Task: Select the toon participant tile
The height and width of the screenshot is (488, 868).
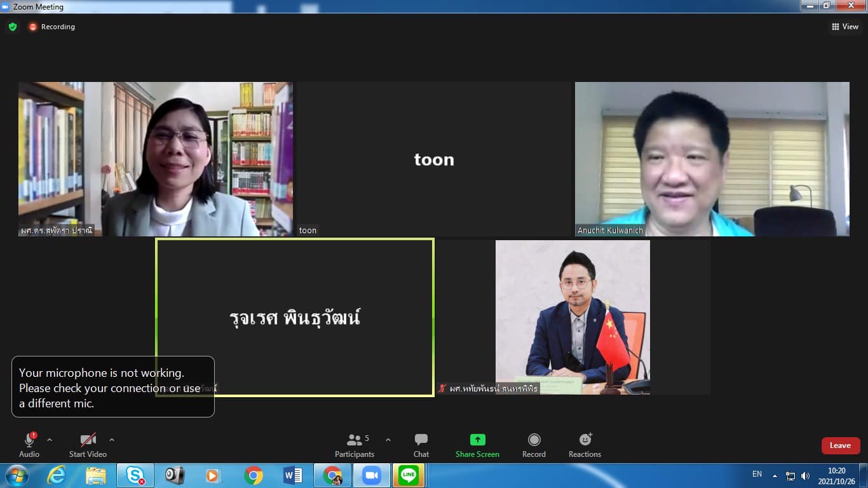Action: tap(434, 159)
